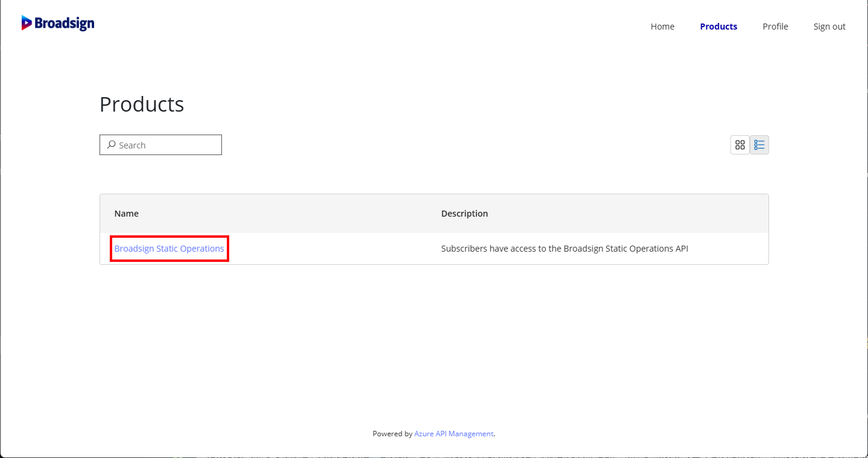868x458 pixels.
Task: Switch to grid view layout
Action: (740, 145)
